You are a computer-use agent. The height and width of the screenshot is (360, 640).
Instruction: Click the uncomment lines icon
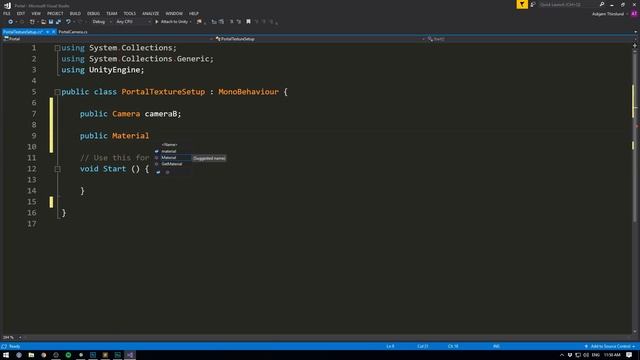point(239,22)
